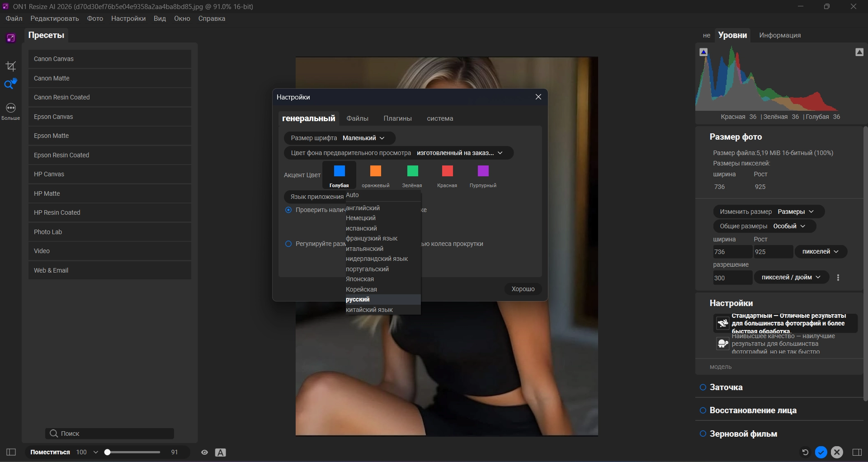Viewport: 868px width, 462px height.
Task: Switch to the Плагины tab
Action: 397,118
